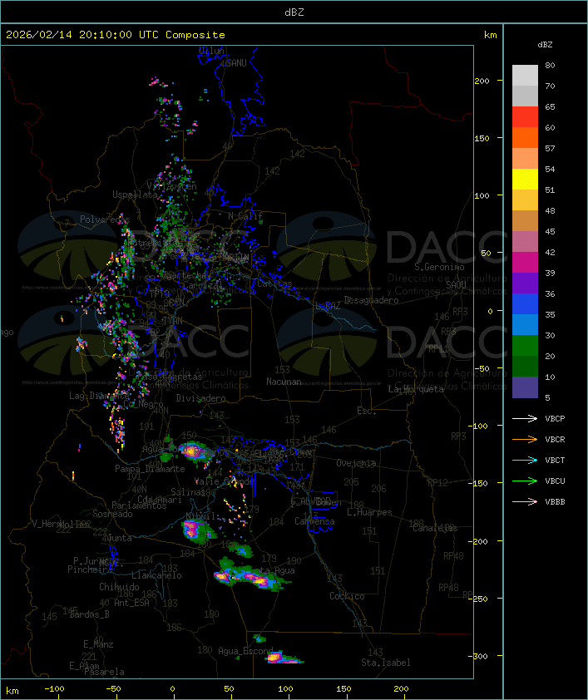Screen dimensions: 588x700
Task: Click the pink VBBB arrow icon
Action: pos(525,501)
